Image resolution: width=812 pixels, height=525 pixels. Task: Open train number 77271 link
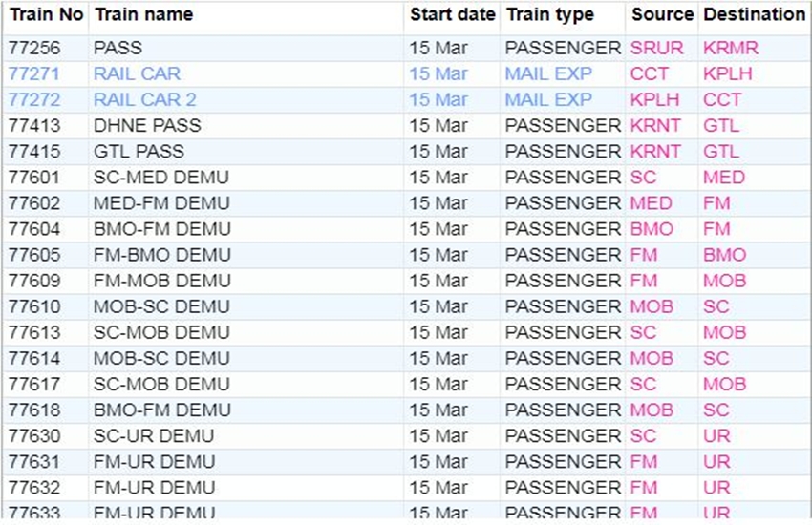(x=33, y=74)
